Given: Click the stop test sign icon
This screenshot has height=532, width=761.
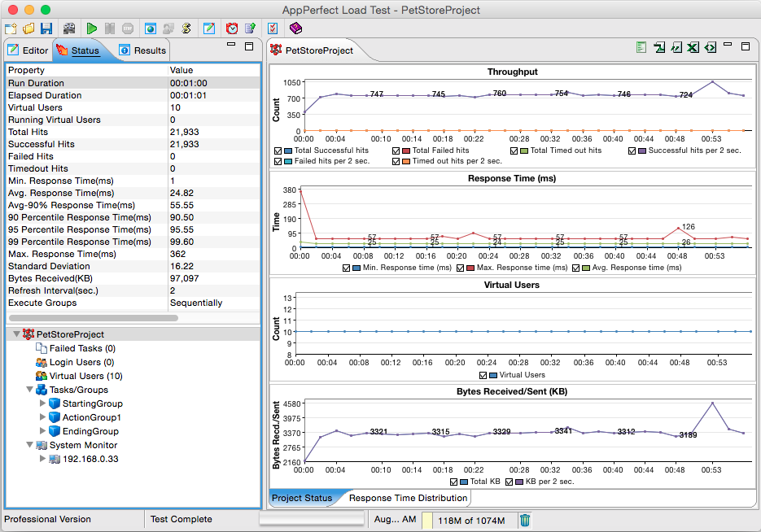Looking at the screenshot, I should (128, 28).
